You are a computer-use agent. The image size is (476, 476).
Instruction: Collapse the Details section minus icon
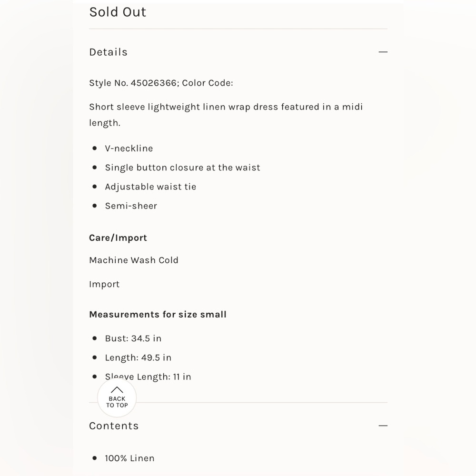pyautogui.click(x=383, y=52)
